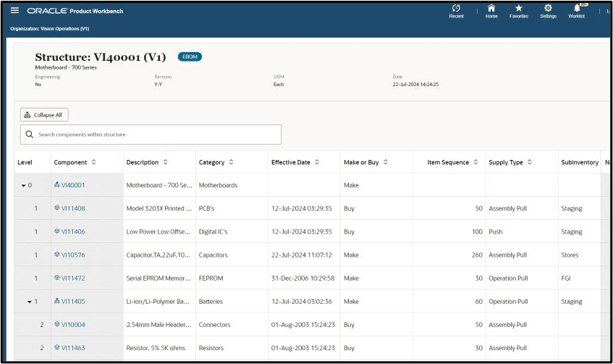Open component link VI11408
613x364 pixels.
pos(72,208)
